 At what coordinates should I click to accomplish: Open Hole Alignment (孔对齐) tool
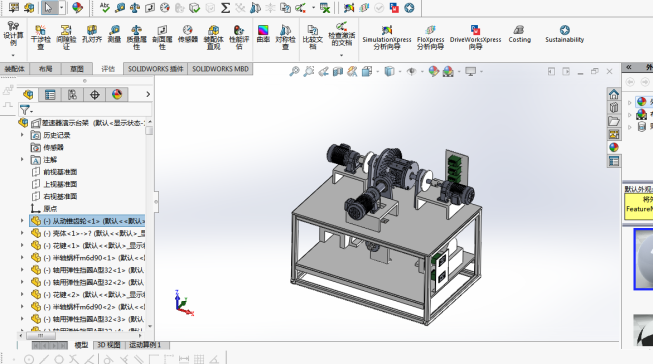92,34
